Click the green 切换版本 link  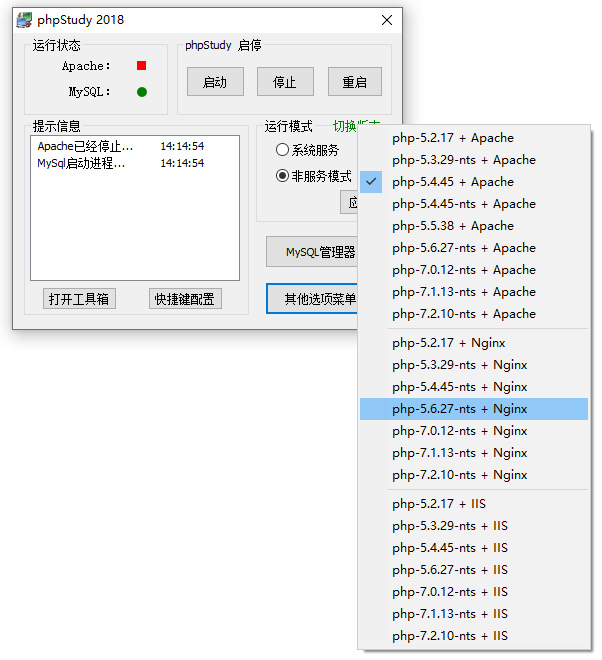345,126
